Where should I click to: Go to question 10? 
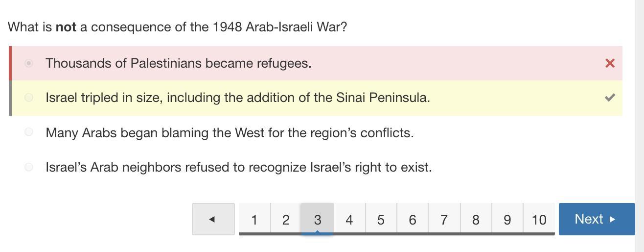[x=539, y=219]
